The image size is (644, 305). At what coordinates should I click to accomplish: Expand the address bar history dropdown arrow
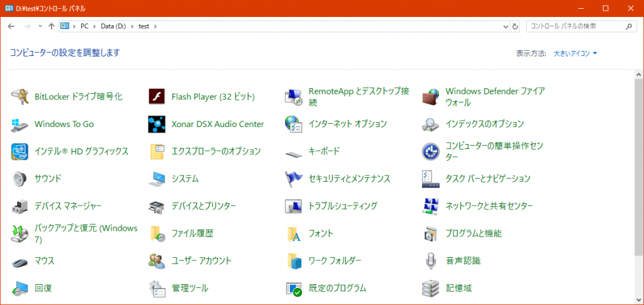[x=506, y=26]
